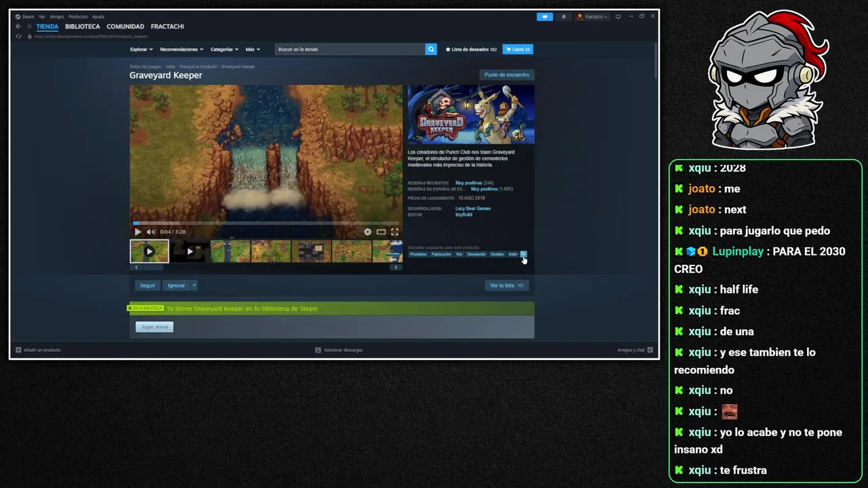Click the Seguir button
Image resolution: width=868 pixels, height=488 pixels.
coord(147,285)
